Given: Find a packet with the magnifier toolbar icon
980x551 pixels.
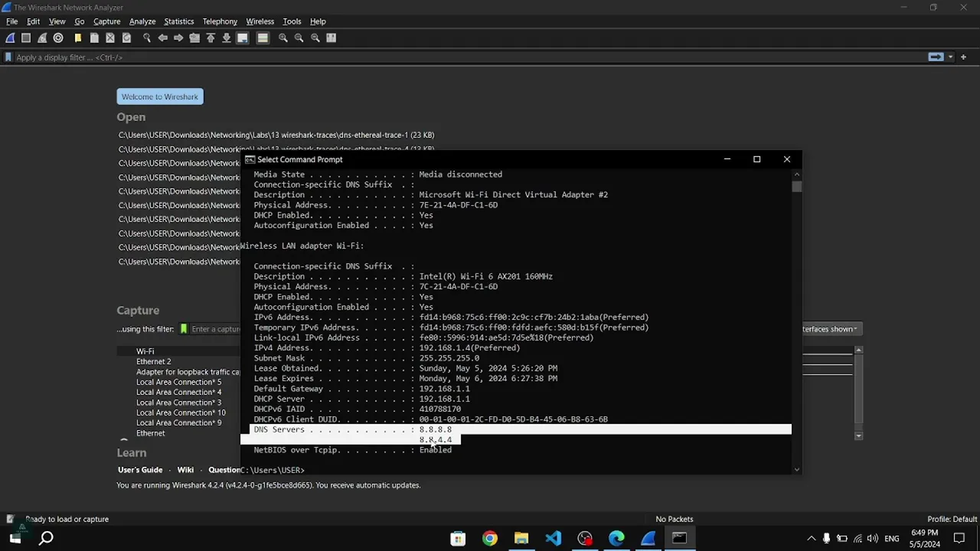Looking at the screenshot, I should [x=146, y=37].
